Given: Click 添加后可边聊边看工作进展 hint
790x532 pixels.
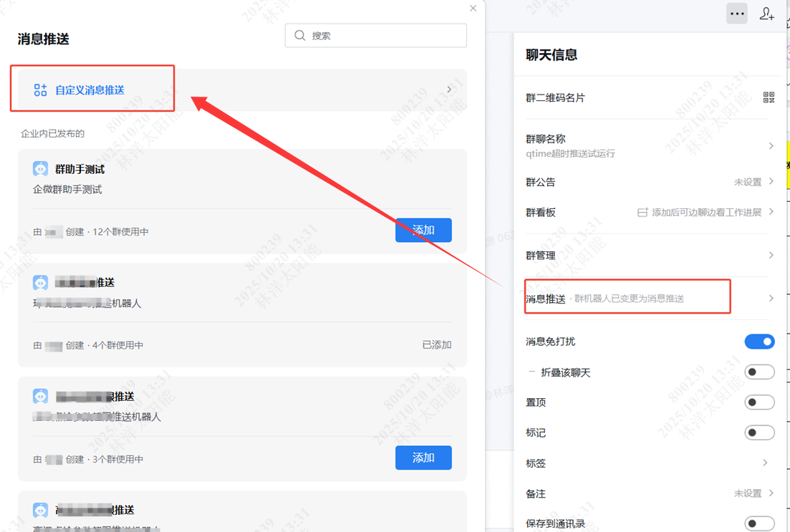Looking at the screenshot, I should pos(706,213).
